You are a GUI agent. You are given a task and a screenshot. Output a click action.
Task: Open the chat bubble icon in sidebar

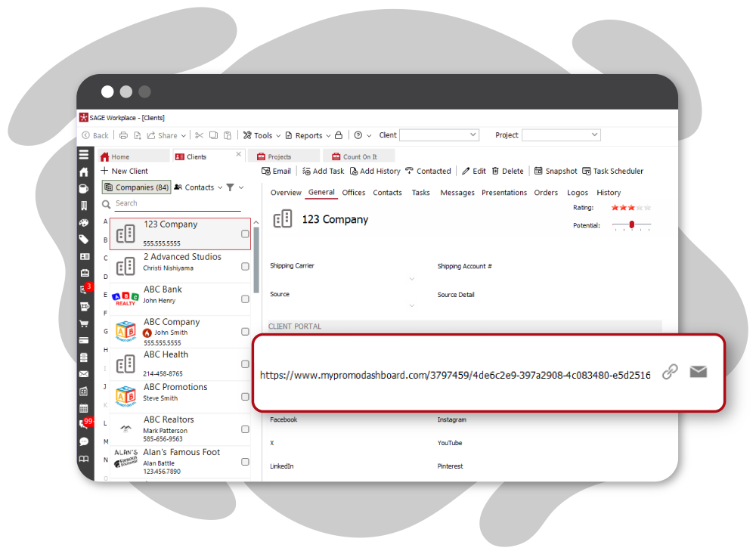(84, 441)
